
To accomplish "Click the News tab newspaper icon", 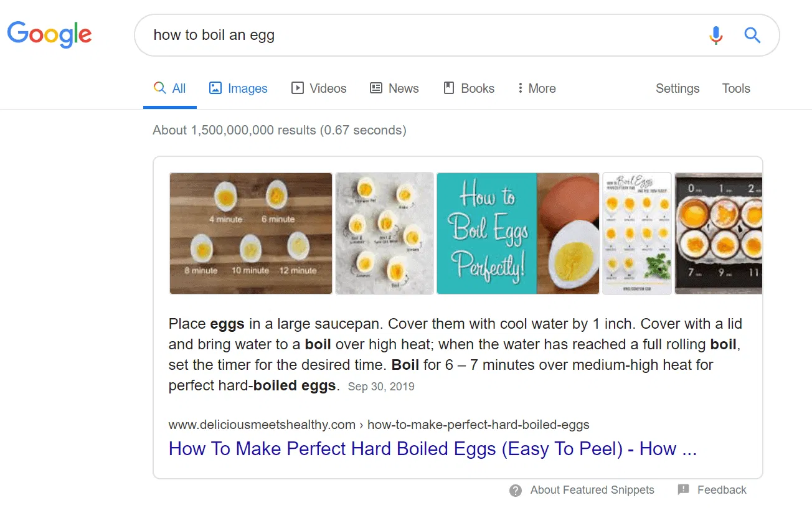I will coord(376,88).
